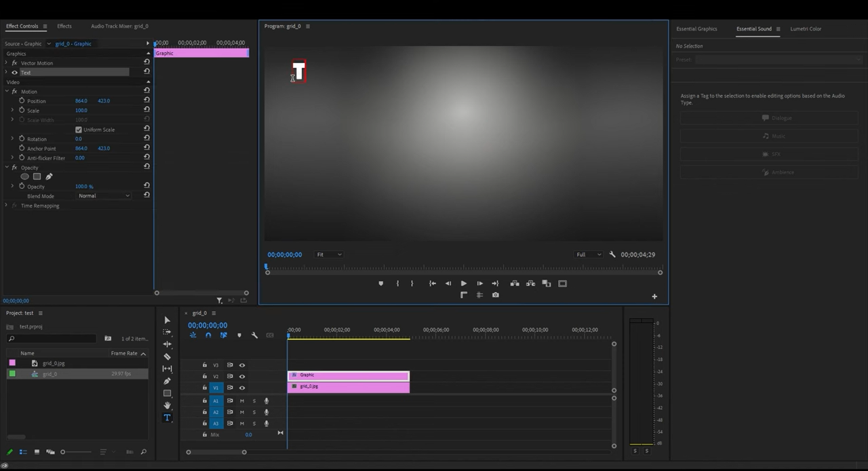Enable voice-over record on A3
The height and width of the screenshot is (471, 868).
coord(267,423)
